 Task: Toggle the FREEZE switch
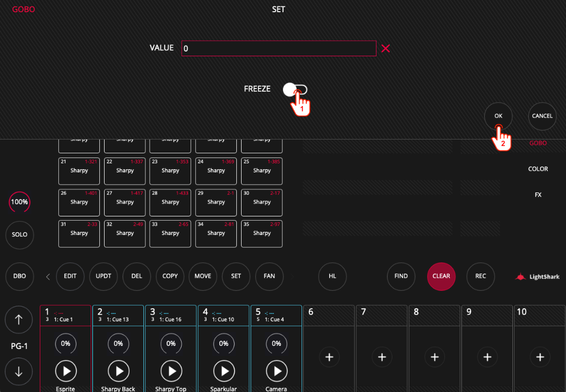click(295, 90)
